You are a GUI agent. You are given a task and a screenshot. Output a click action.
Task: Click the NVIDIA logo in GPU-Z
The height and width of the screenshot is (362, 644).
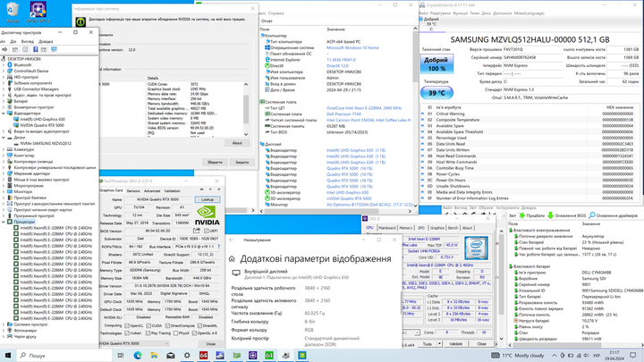click(x=207, y=215)
